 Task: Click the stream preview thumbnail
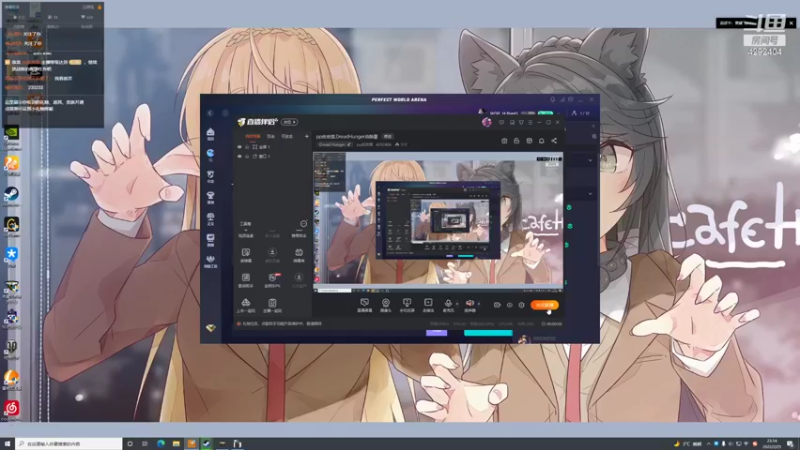click(438, 221)
